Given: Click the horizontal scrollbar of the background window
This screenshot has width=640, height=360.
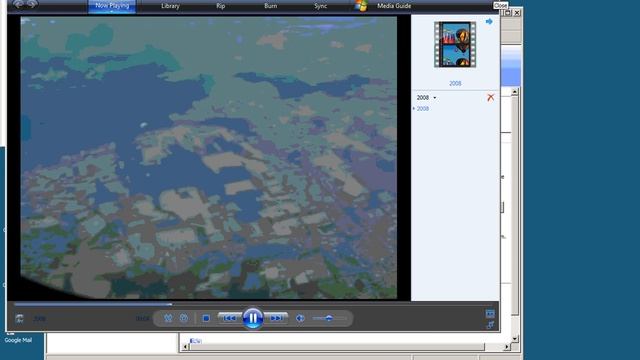Looking at the screenshot, I should click(x=345, y=347).
